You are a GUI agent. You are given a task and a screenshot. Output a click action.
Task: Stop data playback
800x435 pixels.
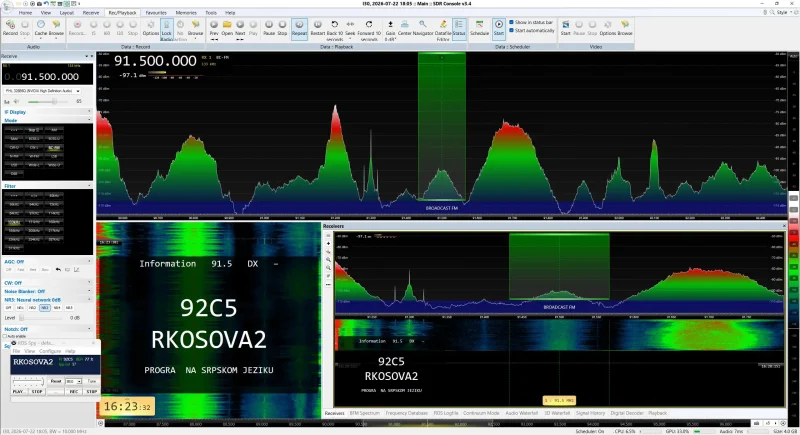[282, 28]
